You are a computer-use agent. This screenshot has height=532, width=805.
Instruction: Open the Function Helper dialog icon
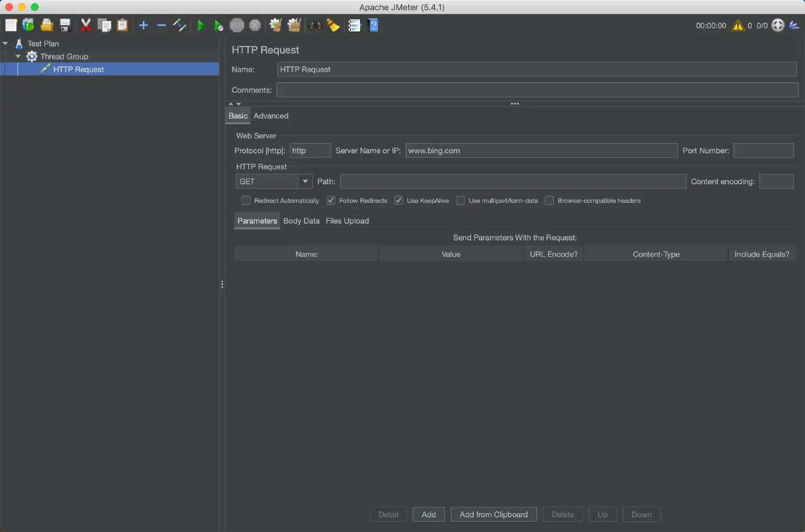pyautogui.click(x=334, y=25)
